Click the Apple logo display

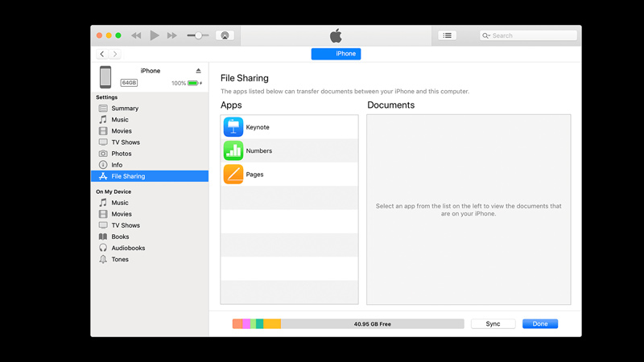coord(336,35)
